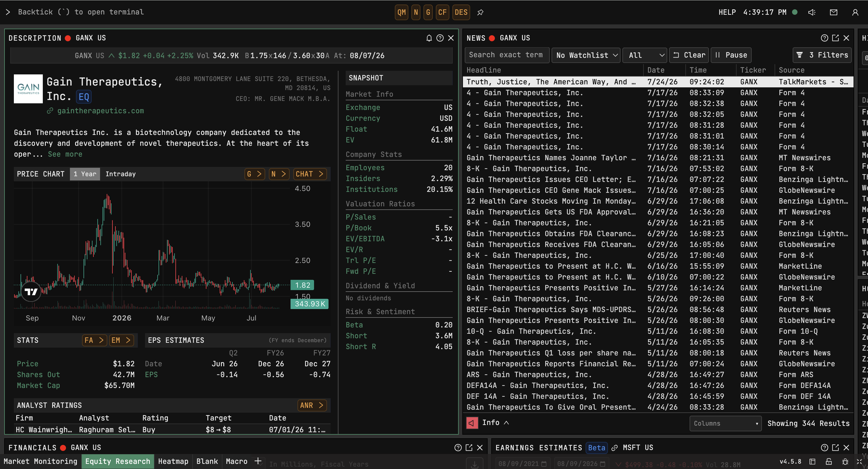The image size is (868, 469).
Task: Click the collapse fullscreen icon in status bar
Action: pos(859,461)
